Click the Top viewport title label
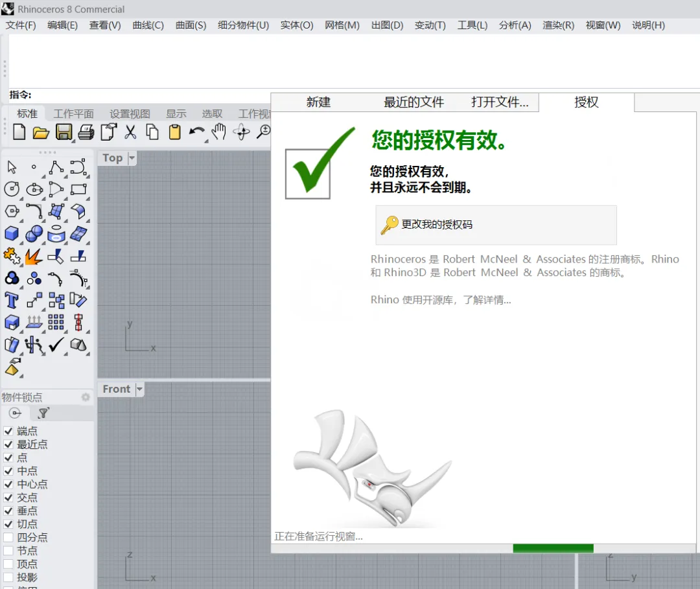The width and height of the screenshot is (700, 589). tap(113, 158)
